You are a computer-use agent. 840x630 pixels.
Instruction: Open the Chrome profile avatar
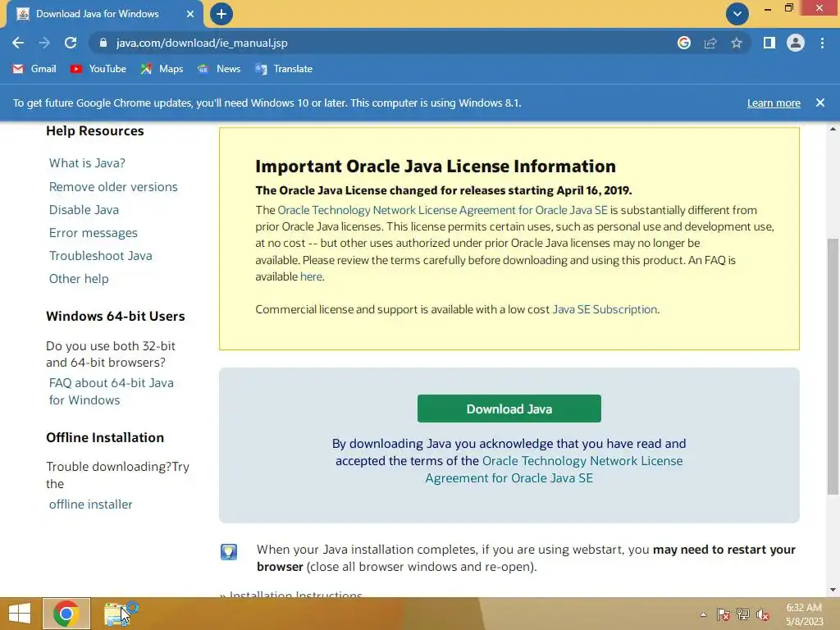pyautogui.click(x=796, y=43)
